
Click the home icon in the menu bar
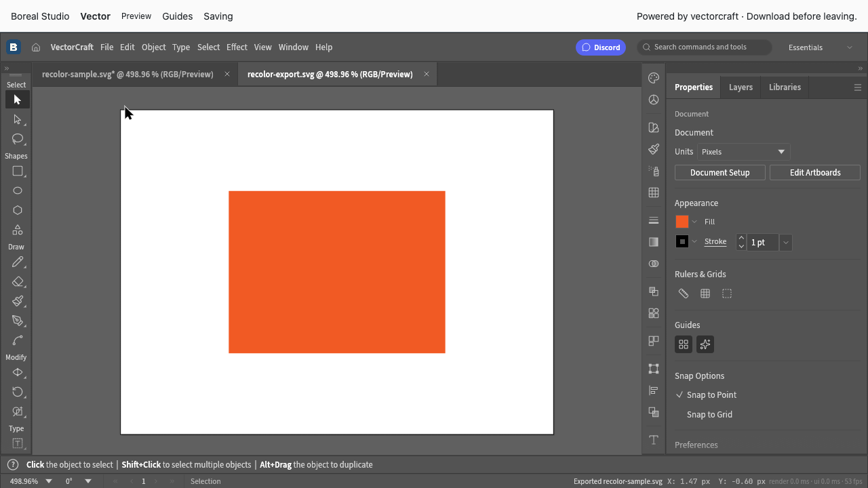click(x=36, y=47)
